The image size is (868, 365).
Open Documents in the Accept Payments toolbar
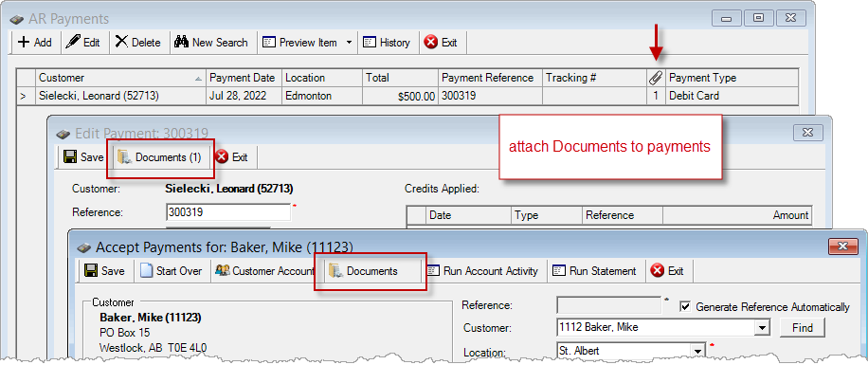point(363,271)
